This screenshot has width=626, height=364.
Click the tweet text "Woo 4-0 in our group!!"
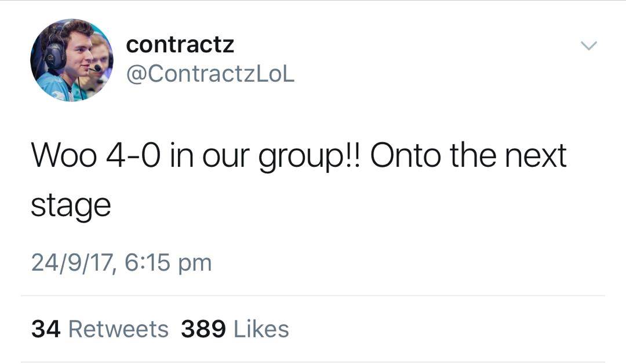195,156
